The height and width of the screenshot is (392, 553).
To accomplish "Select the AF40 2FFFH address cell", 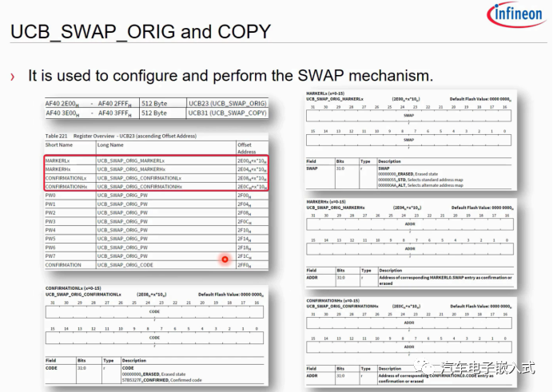I will click(114, 104).
